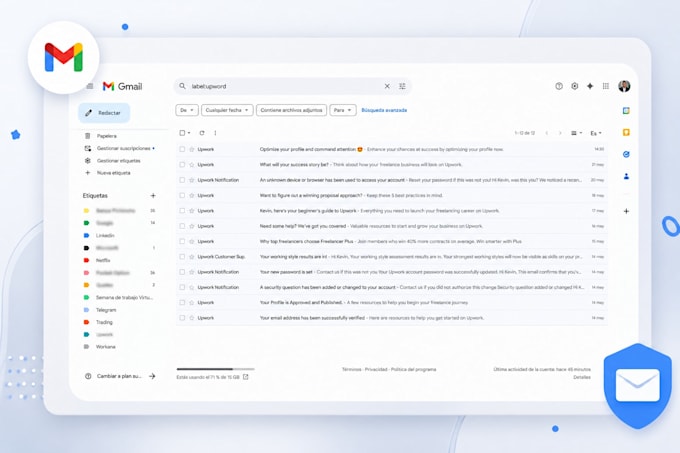Open the Help question mark icon
Screen dimensions: 680x453
click(559, 86)
